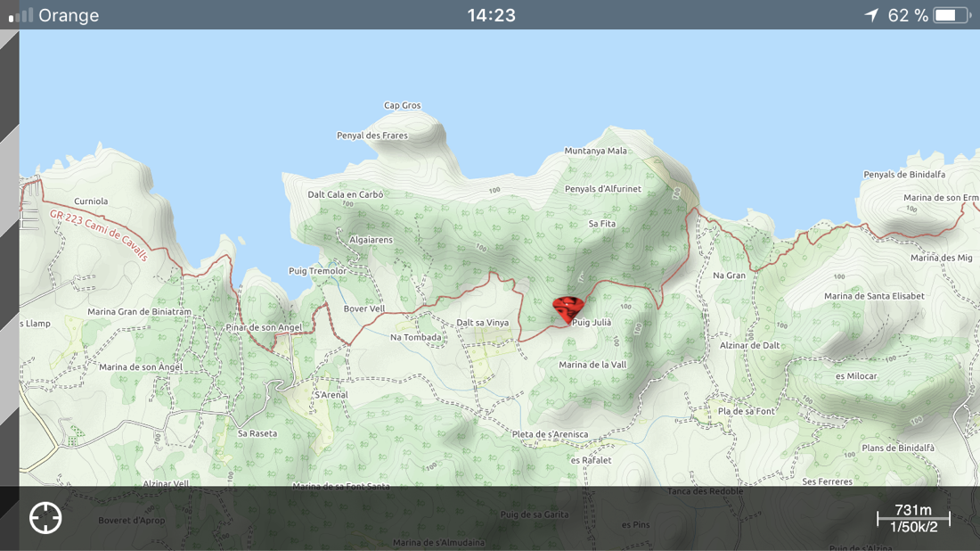Viewport: 980px width, 551px height.
Task: Select the Marina de Santa Elisabet label
Action: [874, 296]
